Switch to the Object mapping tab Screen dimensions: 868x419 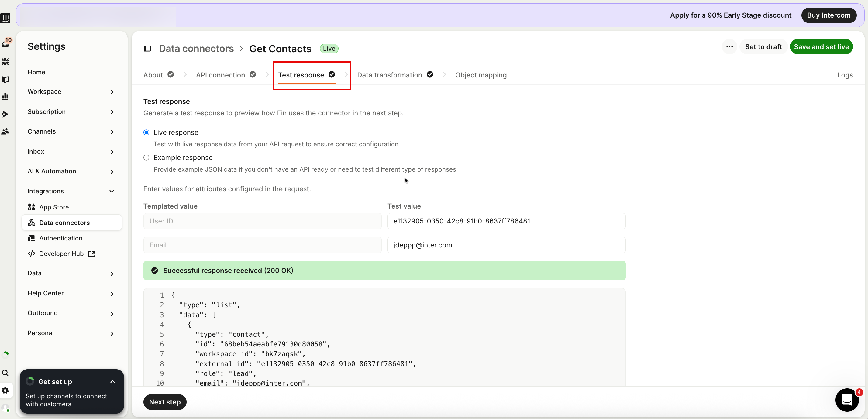(x=481, y=75)
